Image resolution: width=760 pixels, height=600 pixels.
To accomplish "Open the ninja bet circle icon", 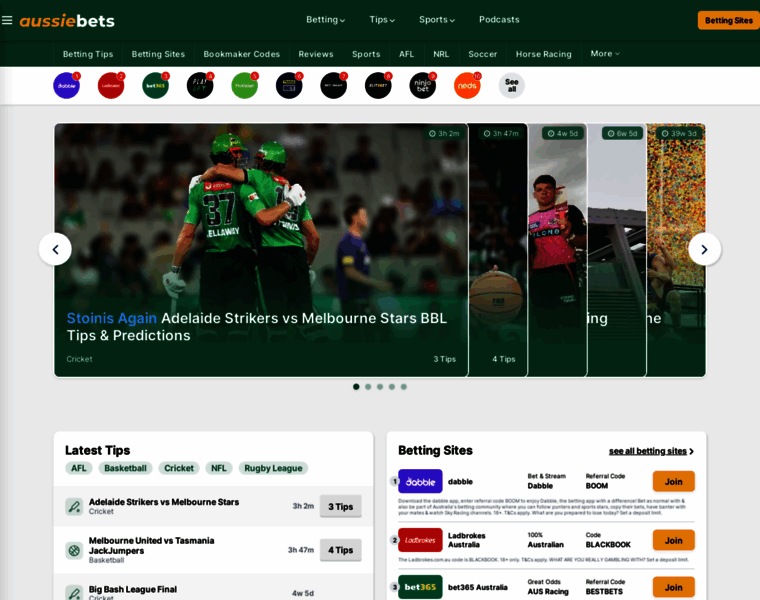I will pyautogui.click(x=423, y=86).
